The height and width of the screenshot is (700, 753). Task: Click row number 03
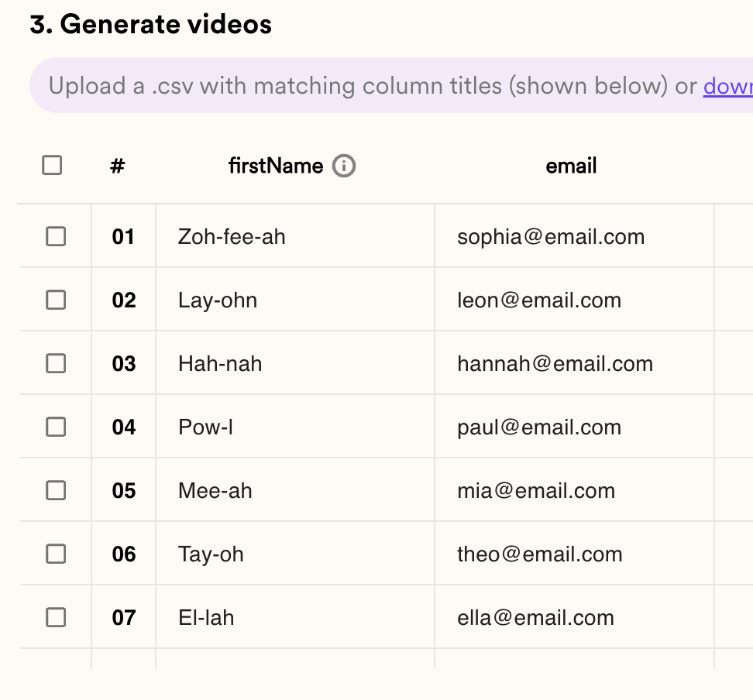[x=124, y=363]
